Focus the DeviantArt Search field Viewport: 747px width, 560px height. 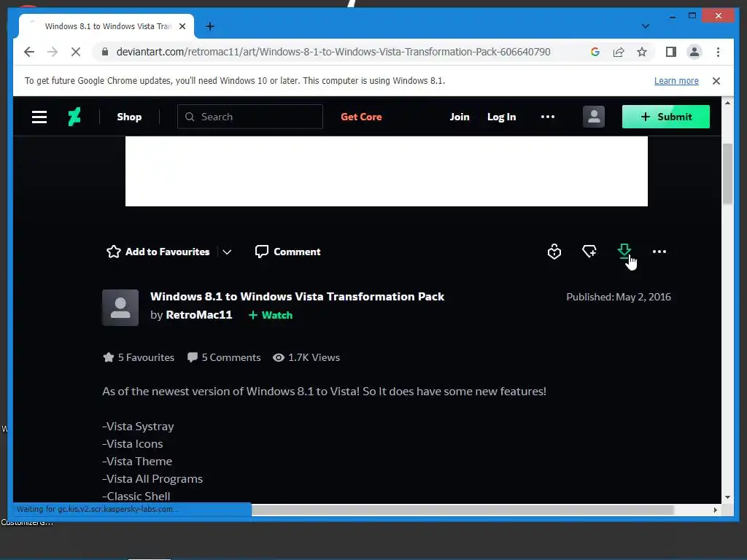[x=250, y=117]
